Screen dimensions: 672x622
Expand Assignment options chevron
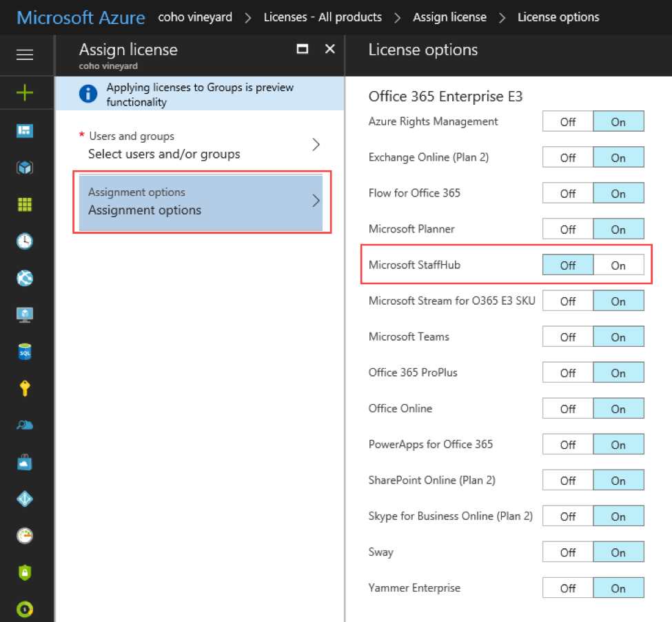point(316,201)
